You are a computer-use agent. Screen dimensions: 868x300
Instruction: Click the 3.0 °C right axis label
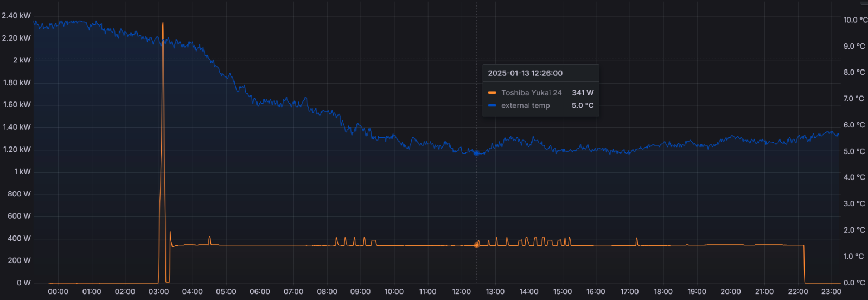(854, 204)
